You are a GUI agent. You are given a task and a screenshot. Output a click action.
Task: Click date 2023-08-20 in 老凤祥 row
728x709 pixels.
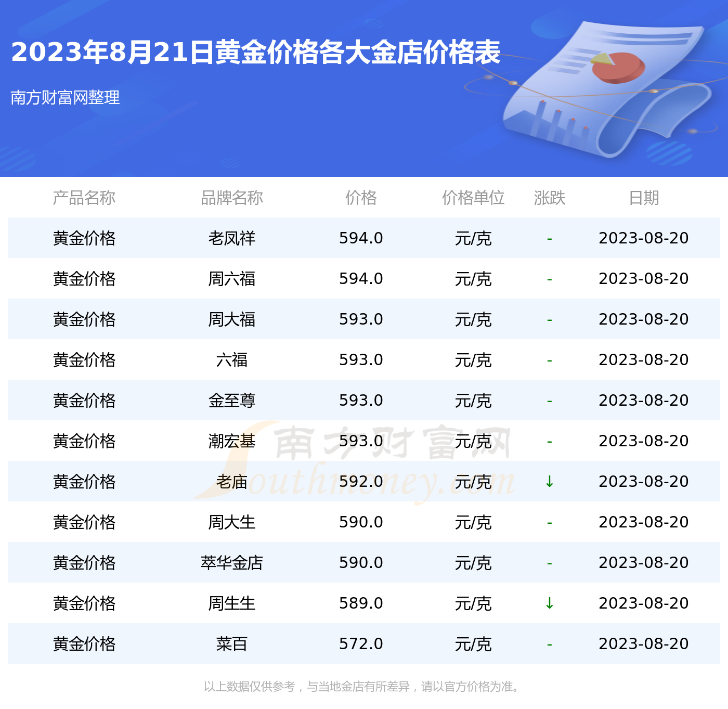point(644,238)
